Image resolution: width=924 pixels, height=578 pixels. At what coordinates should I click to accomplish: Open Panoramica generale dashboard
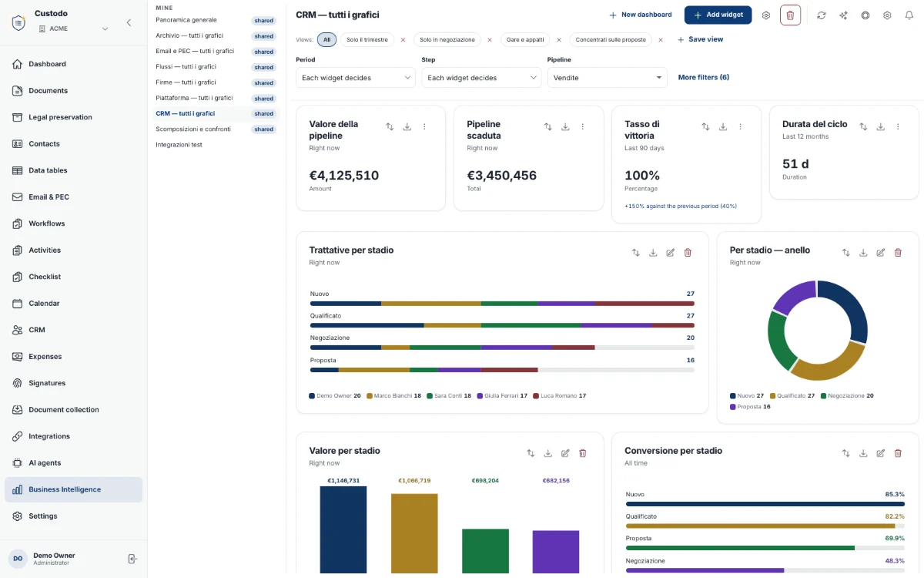click(x=186, y=20)
